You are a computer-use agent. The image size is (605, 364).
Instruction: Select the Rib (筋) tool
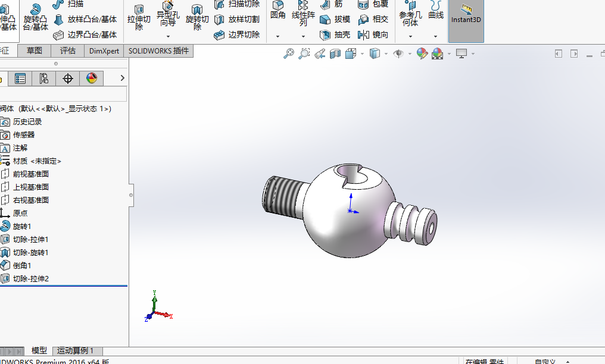click(x=332, y=4)
